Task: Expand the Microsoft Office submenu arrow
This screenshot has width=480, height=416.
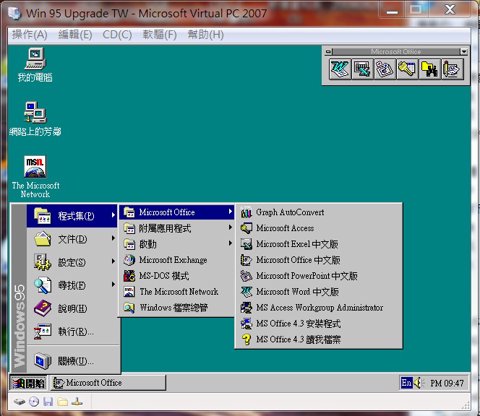Action: tap(230, 212)
